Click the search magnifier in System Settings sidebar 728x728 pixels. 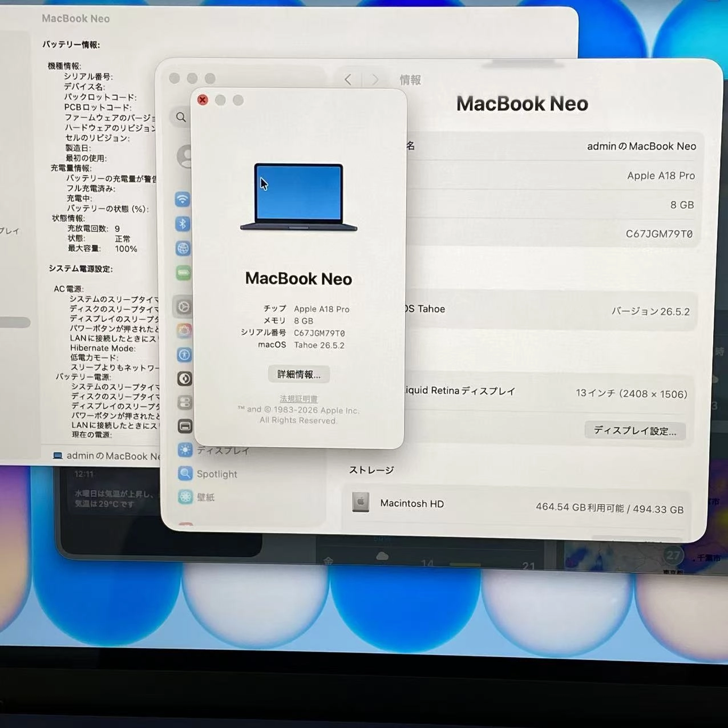coord(181,117)
